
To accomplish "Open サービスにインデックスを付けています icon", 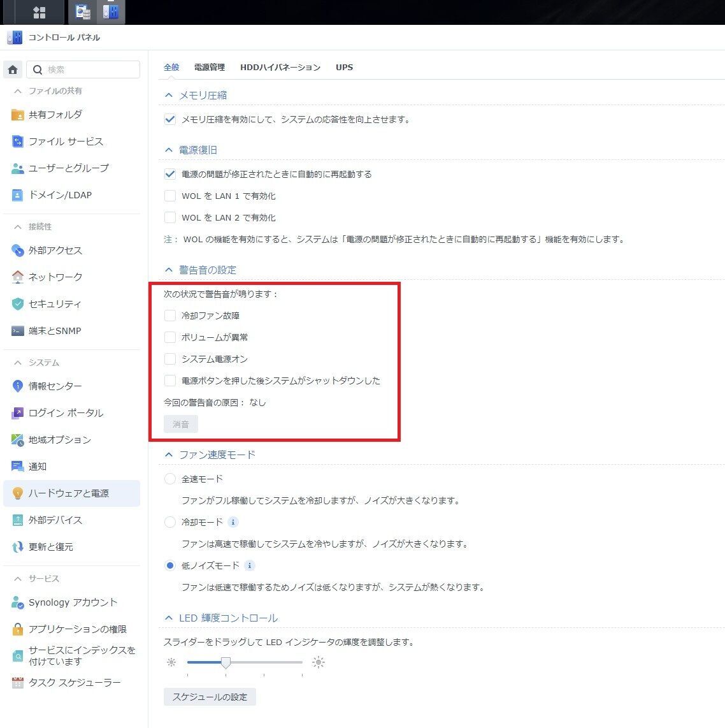I will click(x=18, y=656).
